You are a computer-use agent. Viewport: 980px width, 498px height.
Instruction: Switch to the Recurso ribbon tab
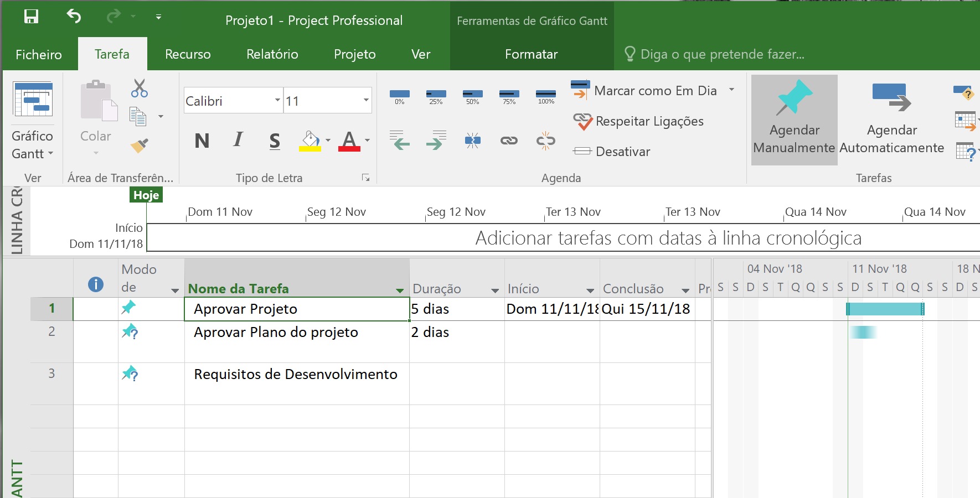187,54
